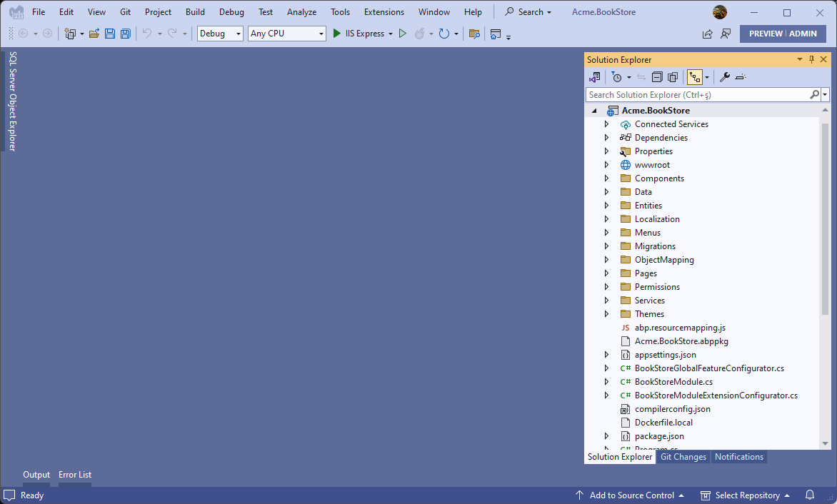Expand the Migrations folder node
The height and width of the screenshot is (504, 837).
[x=606, y=246]
